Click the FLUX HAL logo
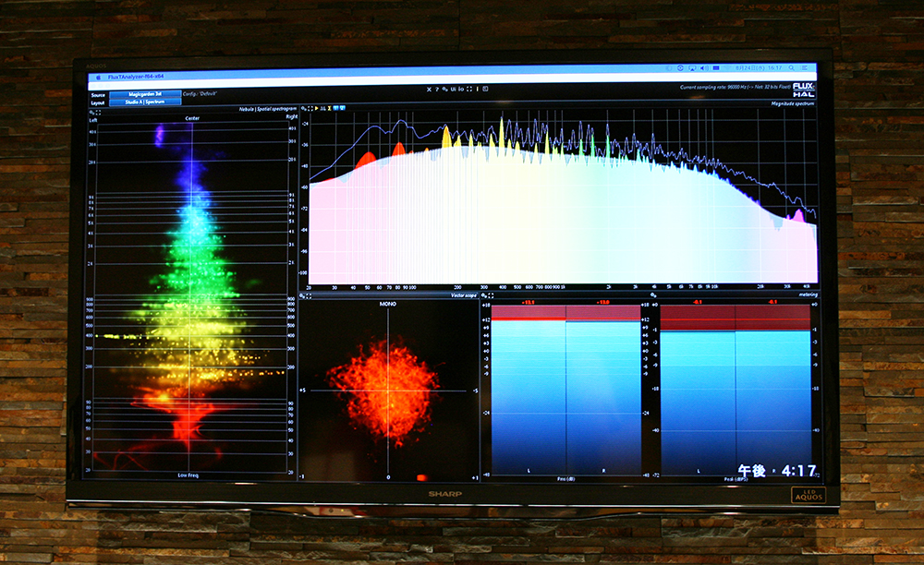This screenshot has height=565, width=924. point(803,90)
